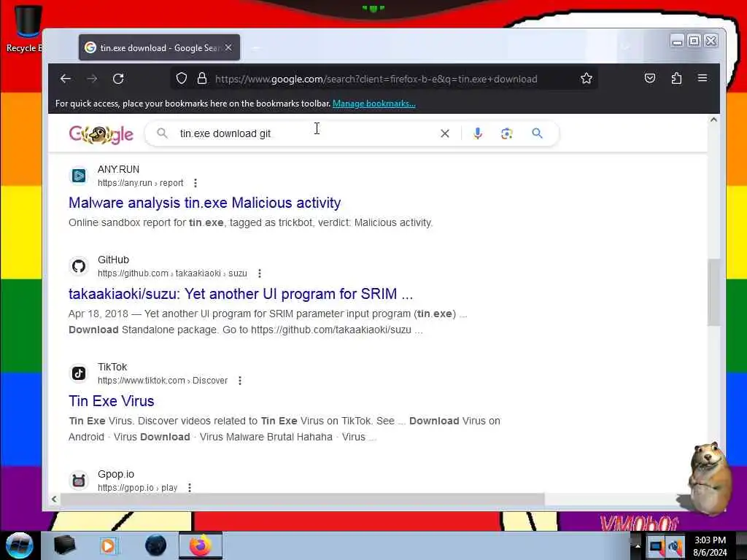
Task: Open more options for GitHub result
Action: (x=259, y=273)
